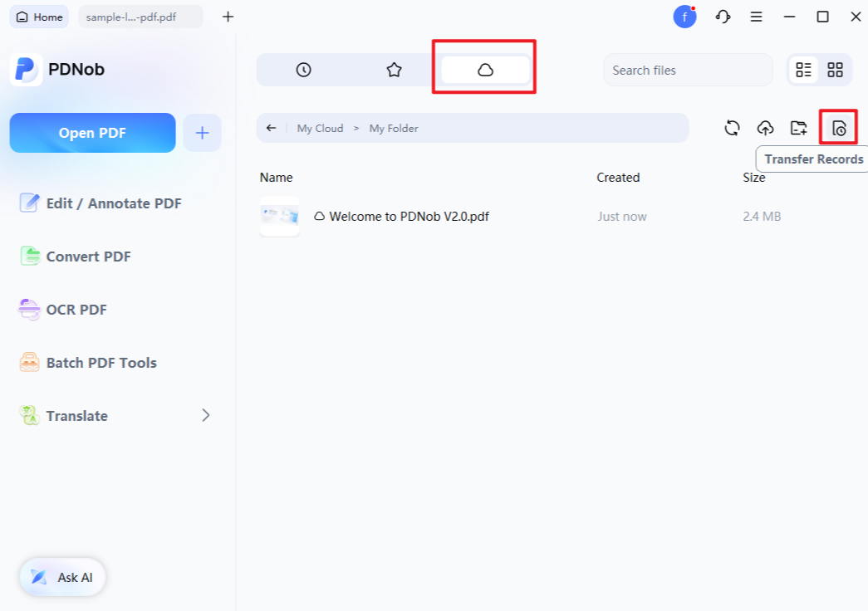Open the Ask AI assistant

tap(62, 577)
